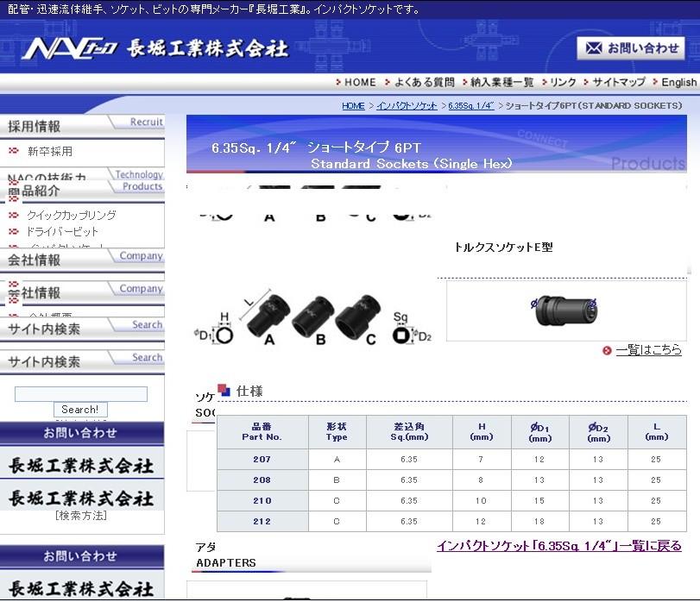
Task: Open the Torx socket E-type thumbnail
Action: coord(566,310)
